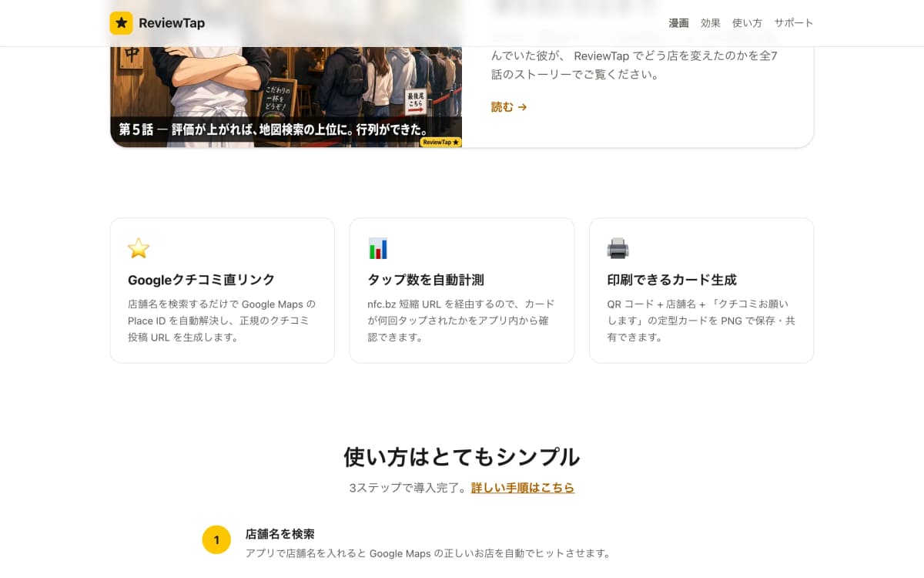Click the 使い方はとてもシンプル heading
Screen dimensions: 924x578
click(x=462, y=457)
